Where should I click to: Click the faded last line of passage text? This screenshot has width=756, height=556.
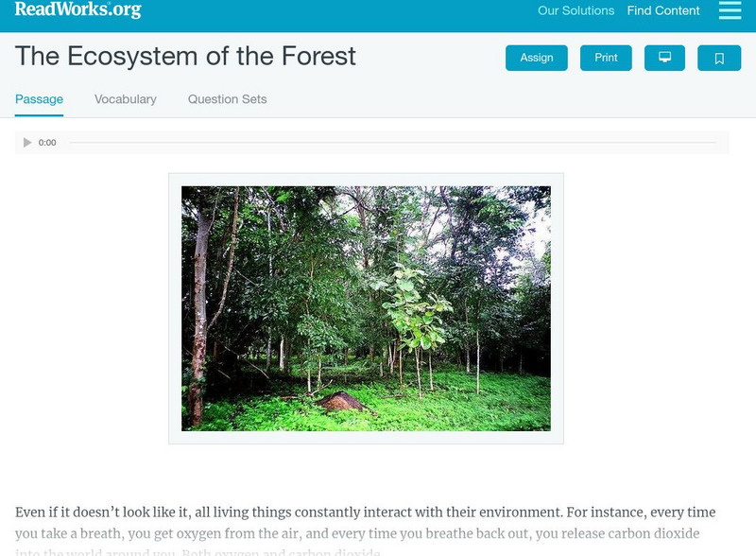coord(198,552)
